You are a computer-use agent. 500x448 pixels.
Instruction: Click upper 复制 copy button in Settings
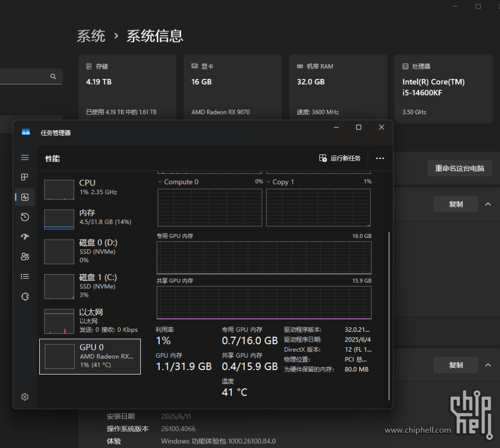pyautogui.click(x=456, y=204)
